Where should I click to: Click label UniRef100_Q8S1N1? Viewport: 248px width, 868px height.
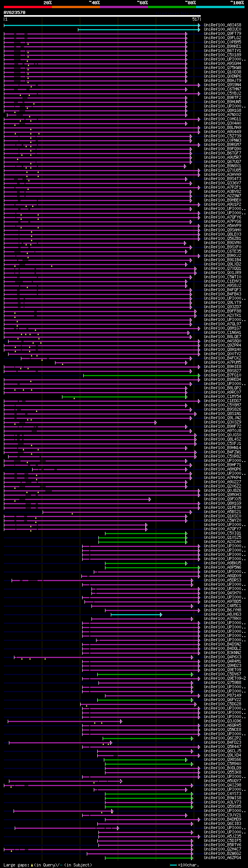(222, 414)
